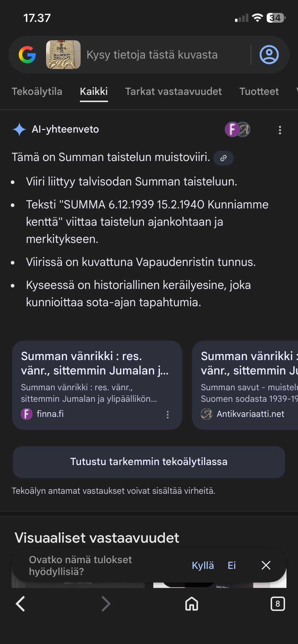Screen dimensions: 298x644
Task: Click the finna.fi source icon on the first card
Action: pyautogui.click(x=27, y=414)
